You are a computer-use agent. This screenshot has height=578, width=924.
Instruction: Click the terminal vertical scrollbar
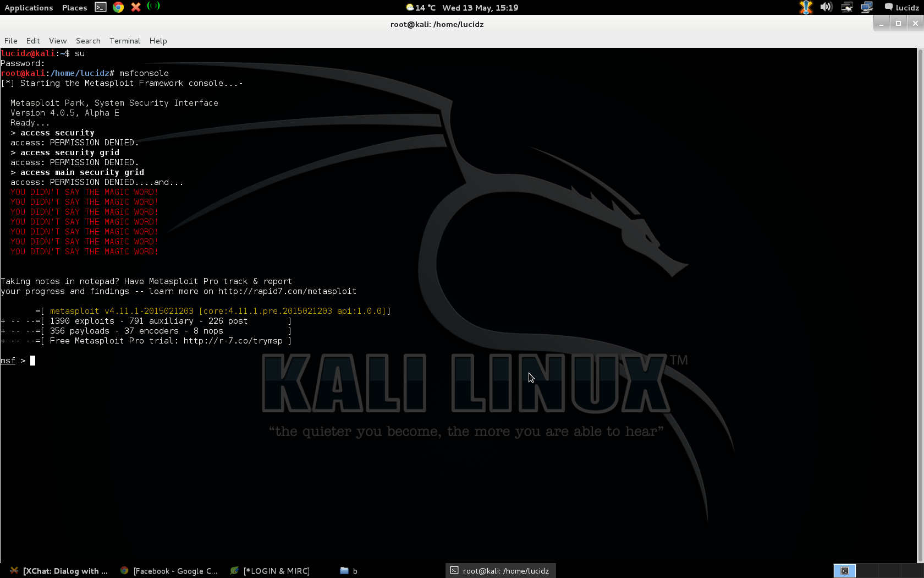tap(920, 306)
